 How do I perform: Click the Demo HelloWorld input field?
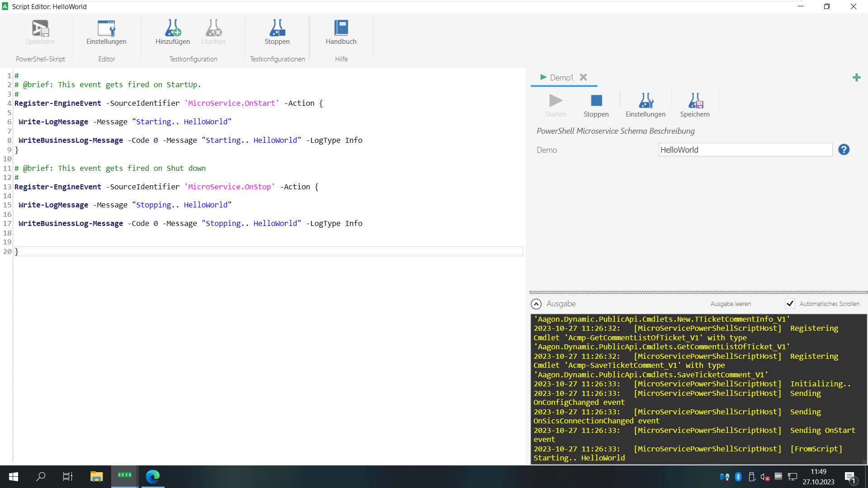point(745,150)
